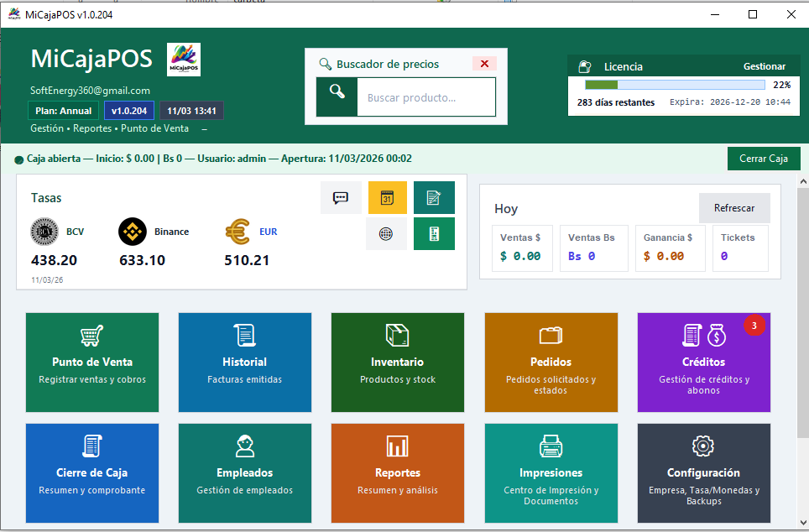
Task: Open Créditos tile with badge 3
Action: click(703, 362)
